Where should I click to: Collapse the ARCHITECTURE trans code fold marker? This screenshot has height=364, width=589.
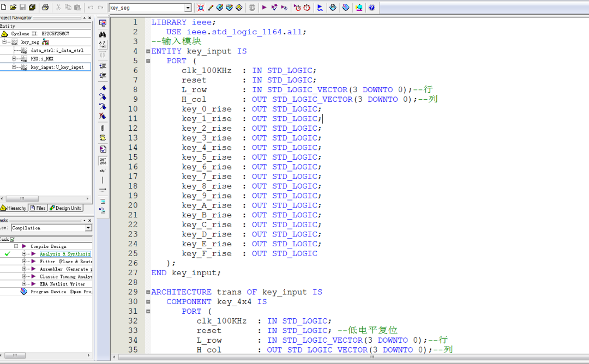coord(148,292)
